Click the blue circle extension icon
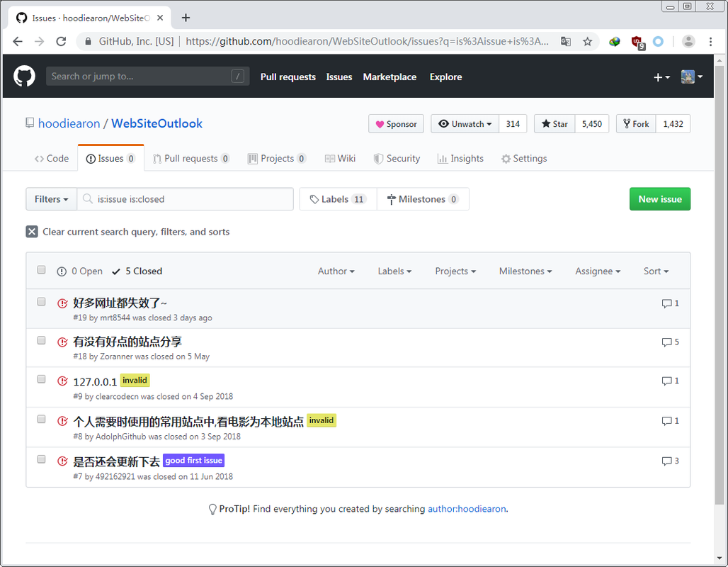Screen dimensions: 728x567 pos(658,41)
